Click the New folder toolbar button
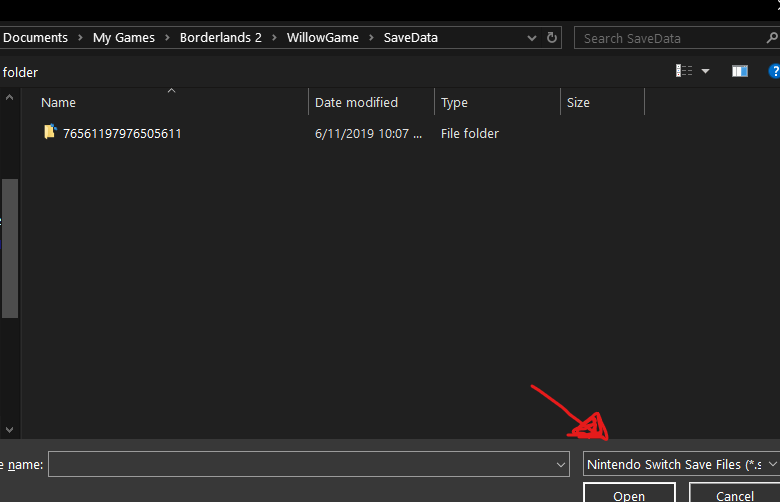780x502 pixels. click(x=20, y=72)
